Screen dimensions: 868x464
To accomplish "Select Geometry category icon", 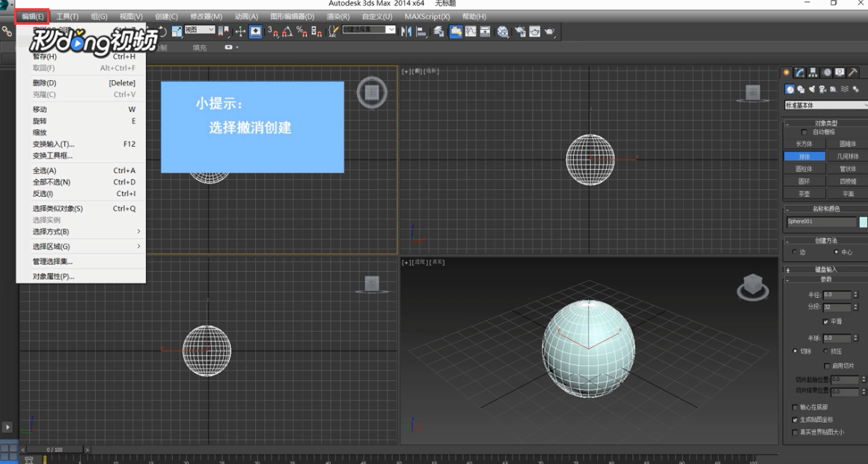I will point(790,89).
